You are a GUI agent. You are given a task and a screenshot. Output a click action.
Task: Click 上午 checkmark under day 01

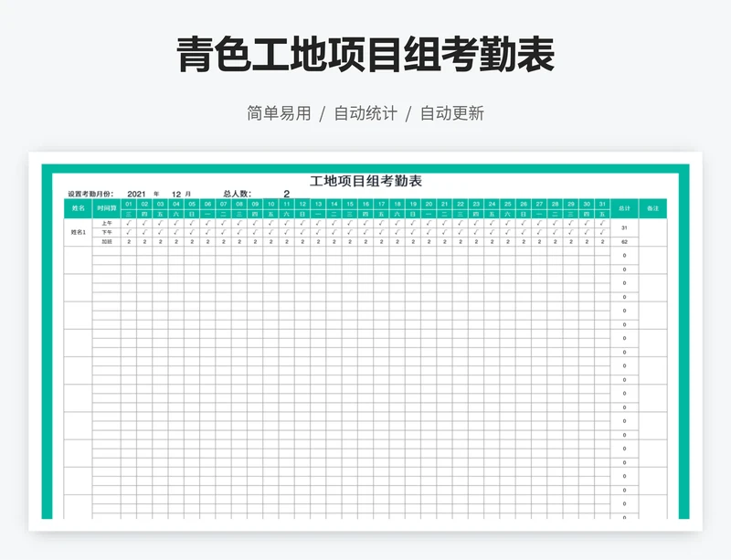click(129, 223)
